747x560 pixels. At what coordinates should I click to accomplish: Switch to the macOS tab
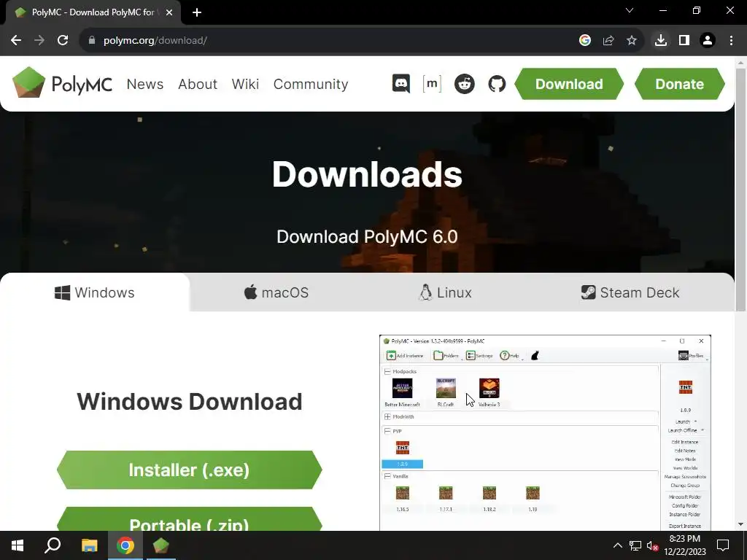click(276, 292)
